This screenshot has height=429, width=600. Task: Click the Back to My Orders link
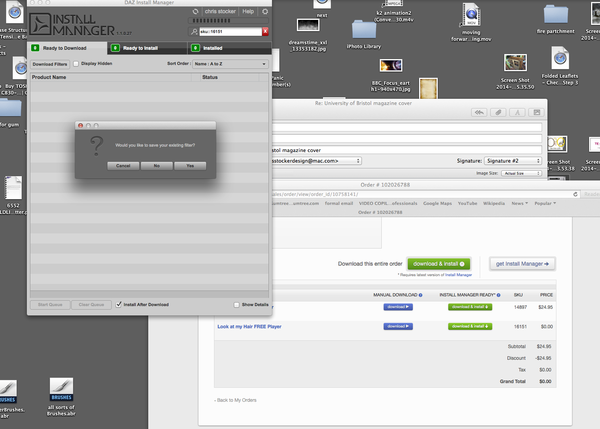(x=235, y=400)
